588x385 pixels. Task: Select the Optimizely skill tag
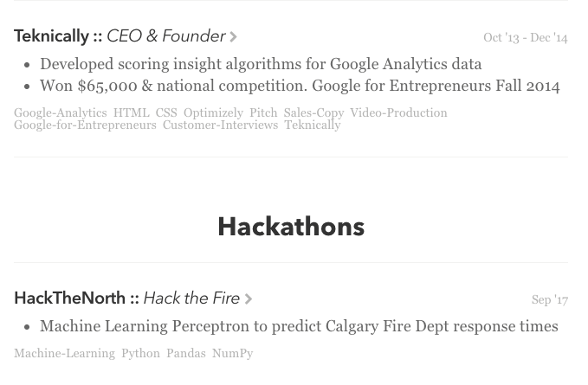[x=213, y=112]
